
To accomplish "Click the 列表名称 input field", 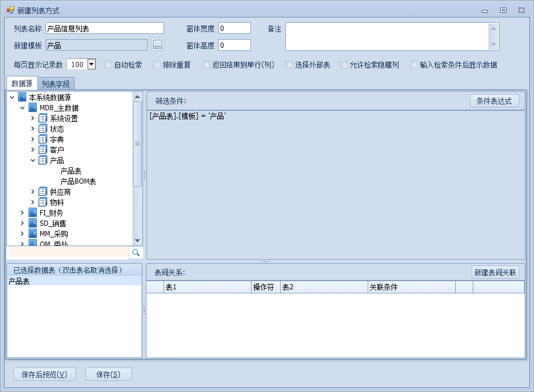I will click(x=104, y=28).
